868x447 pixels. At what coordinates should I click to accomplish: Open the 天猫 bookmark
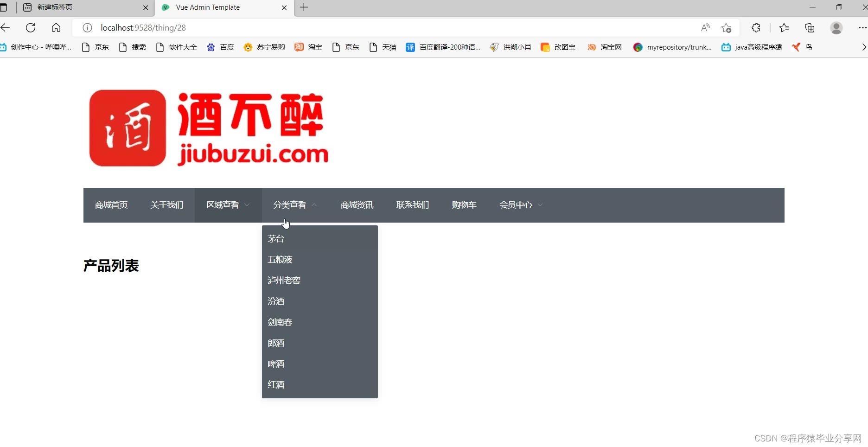(x=383, y=47)
